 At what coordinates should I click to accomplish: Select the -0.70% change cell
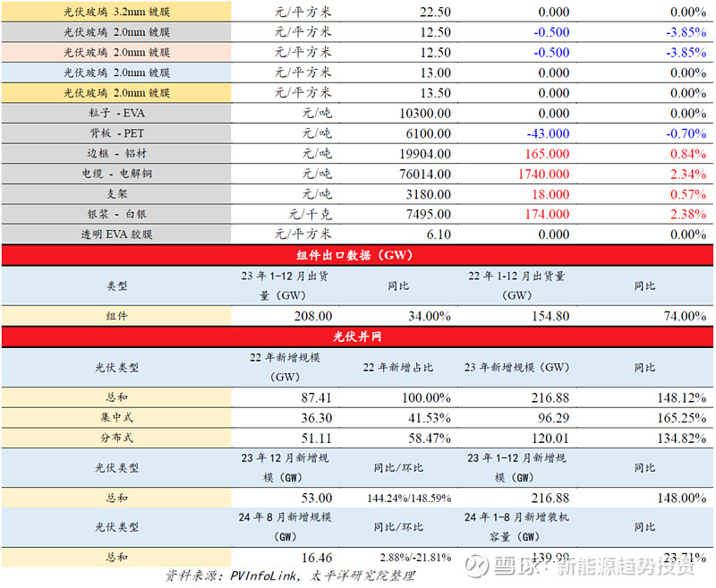pos(686,133)
